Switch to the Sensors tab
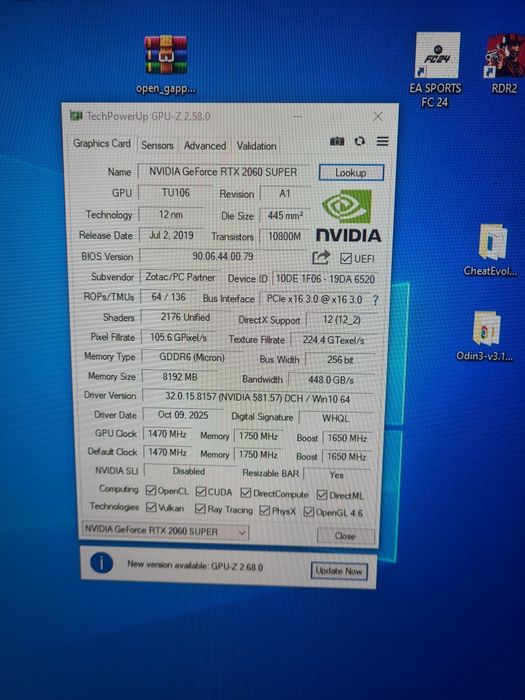 157,145
